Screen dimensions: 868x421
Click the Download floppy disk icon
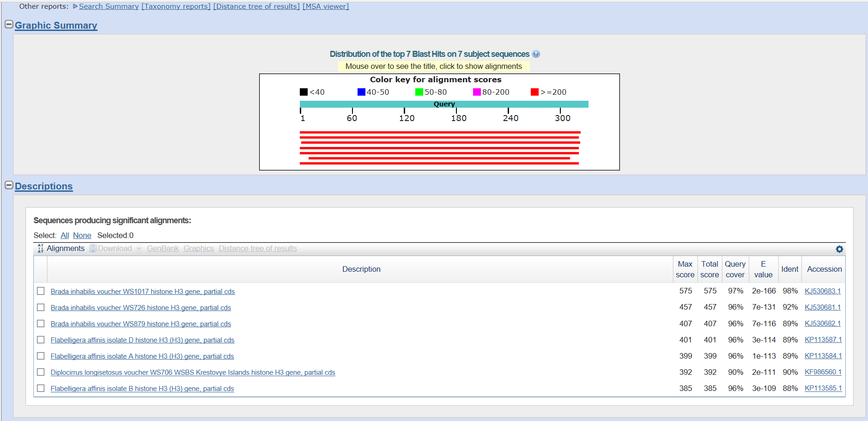click(x=93, y=249)
